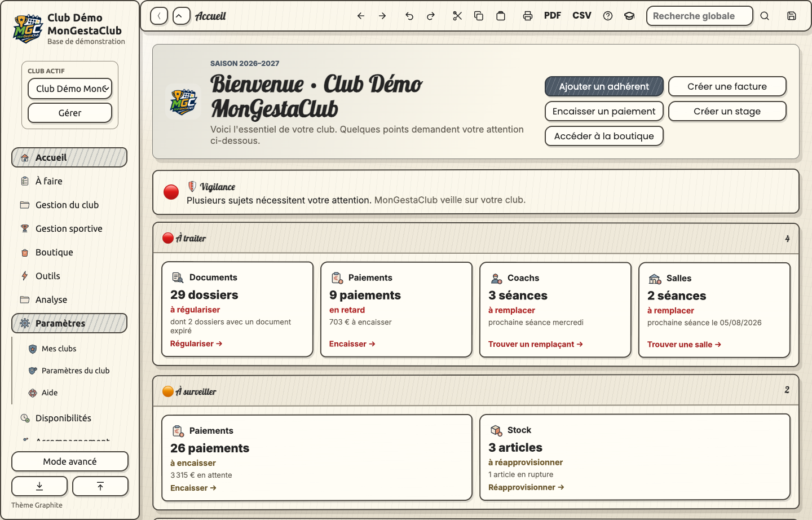
Task: Click Créer un stage button
Action: (727, 111)
